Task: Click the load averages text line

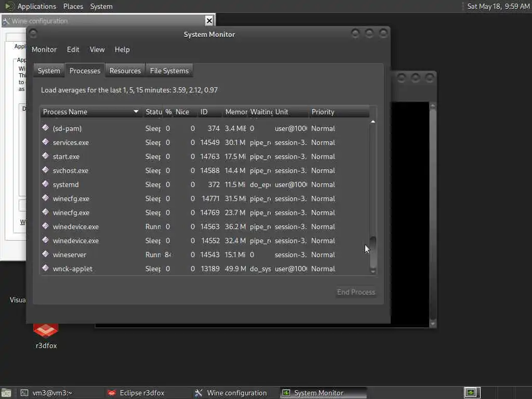Action: [129, 90]
